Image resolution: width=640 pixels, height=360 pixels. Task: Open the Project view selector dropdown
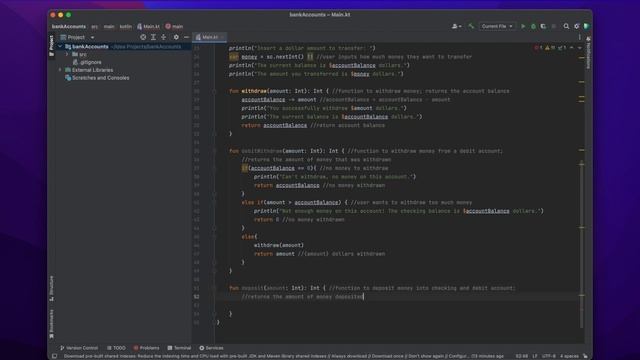coord(78,37)
